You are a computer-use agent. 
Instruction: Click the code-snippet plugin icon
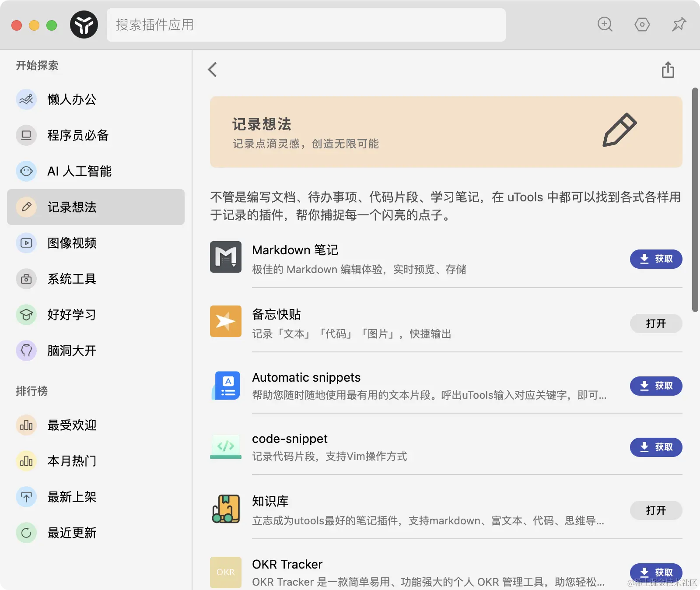226,447
